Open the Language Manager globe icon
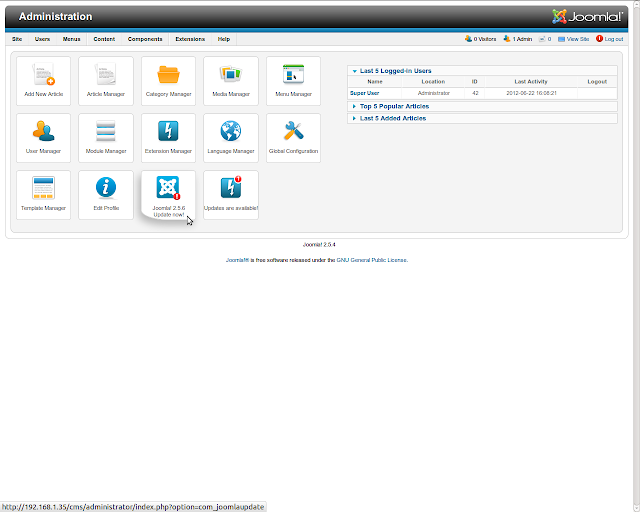The width and height of the screenshot is (640, 512). [x=231, y=138]
